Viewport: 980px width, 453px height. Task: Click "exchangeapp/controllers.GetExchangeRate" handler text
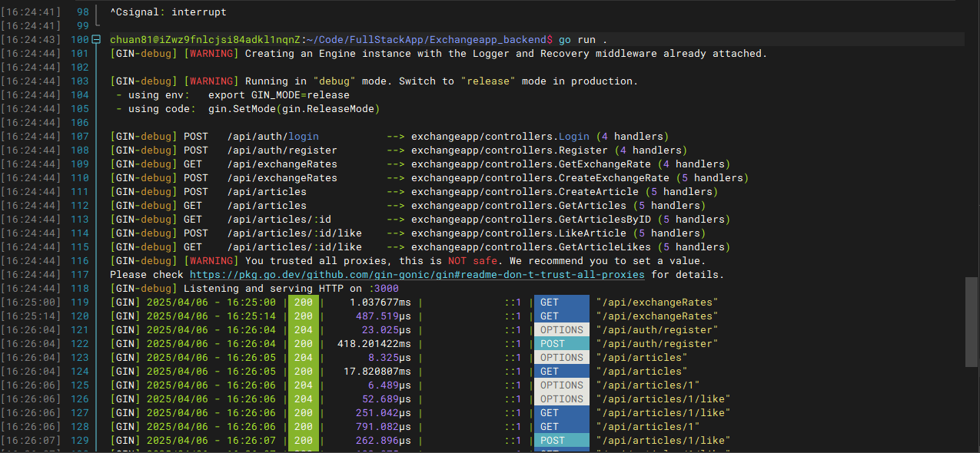coord(531,164)
